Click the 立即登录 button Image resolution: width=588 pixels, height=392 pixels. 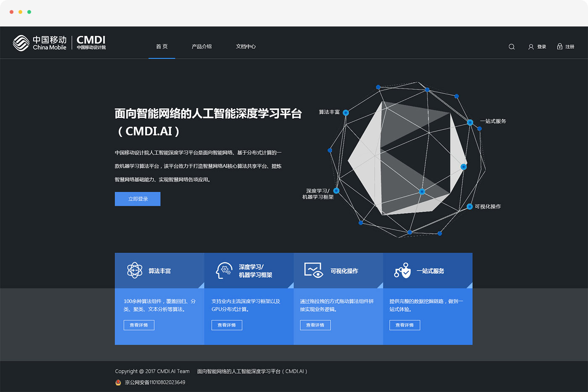tap(137, 199)
